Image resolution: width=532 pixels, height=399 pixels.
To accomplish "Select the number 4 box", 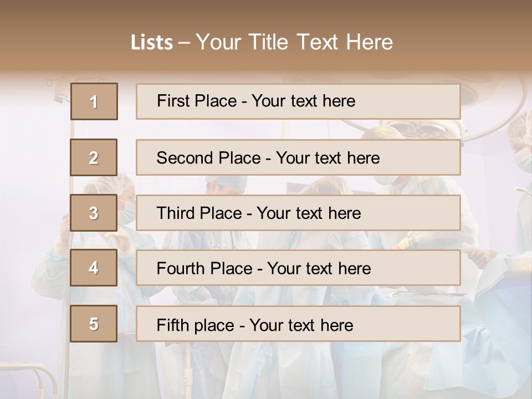I will (x=94, y=268).
